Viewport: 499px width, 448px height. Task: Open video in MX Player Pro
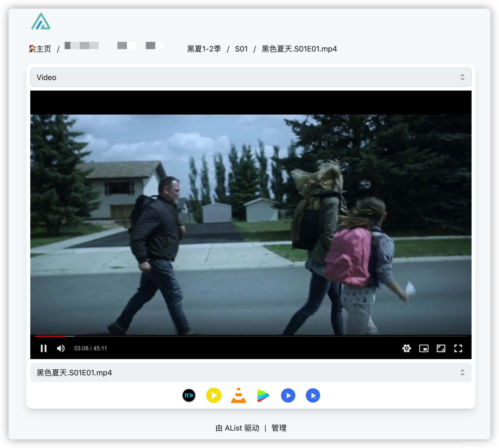(x=313, y=395)
